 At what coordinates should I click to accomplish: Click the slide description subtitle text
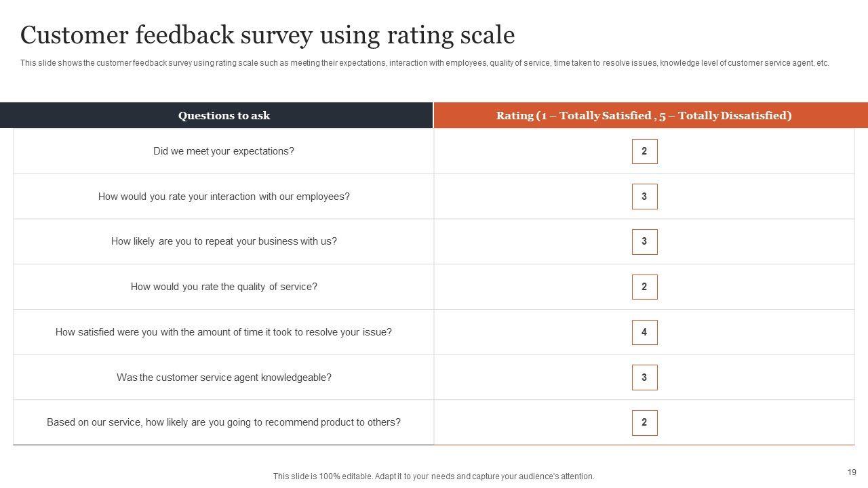pyautogui.click(x=425, y=63)
